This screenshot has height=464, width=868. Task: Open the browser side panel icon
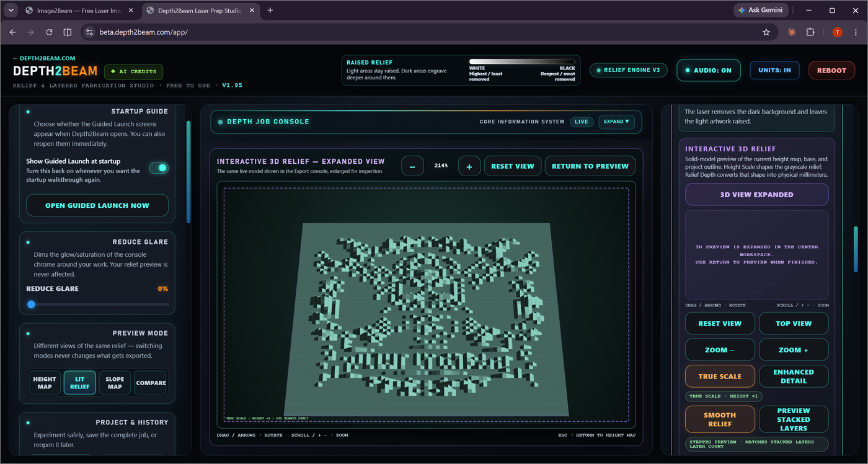click(x=68, y=32)
